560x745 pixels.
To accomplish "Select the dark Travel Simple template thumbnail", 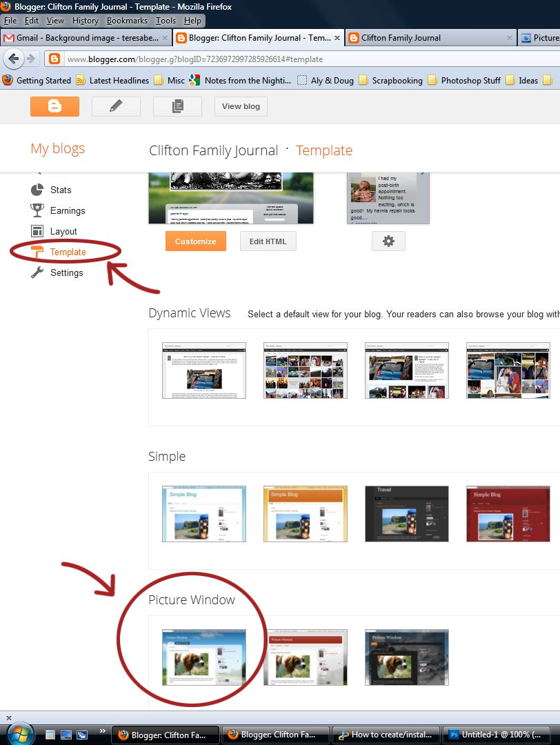I will [407, 514].
